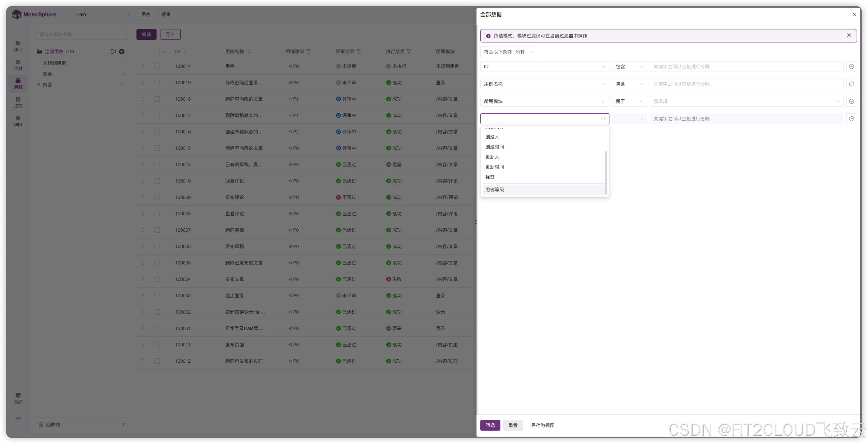The image size is (868, 444).
Task: Click the dropdown list scrollbar
Action: pos(606,172)
